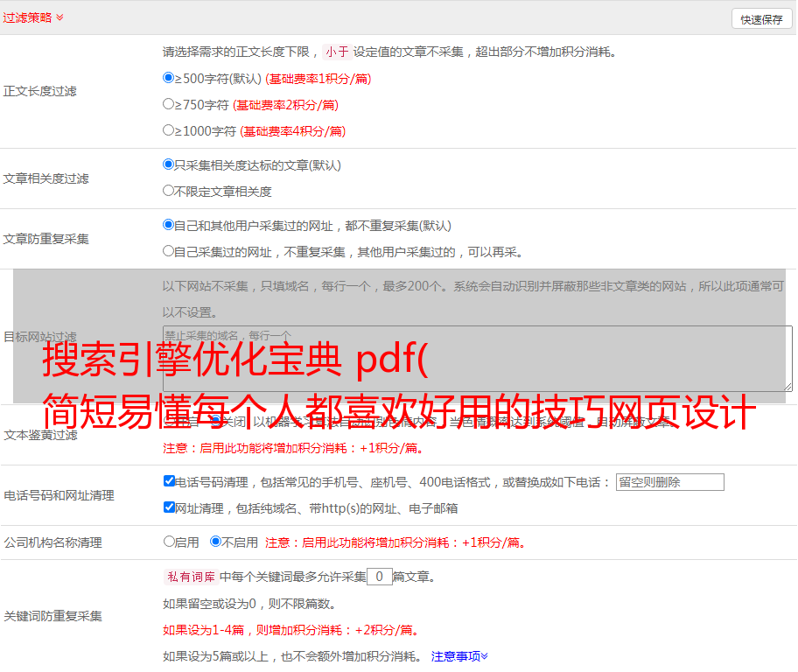Click the 文本鉴黄过滤 row label
This screenshot has width=798, height=672.
(41, 435)
